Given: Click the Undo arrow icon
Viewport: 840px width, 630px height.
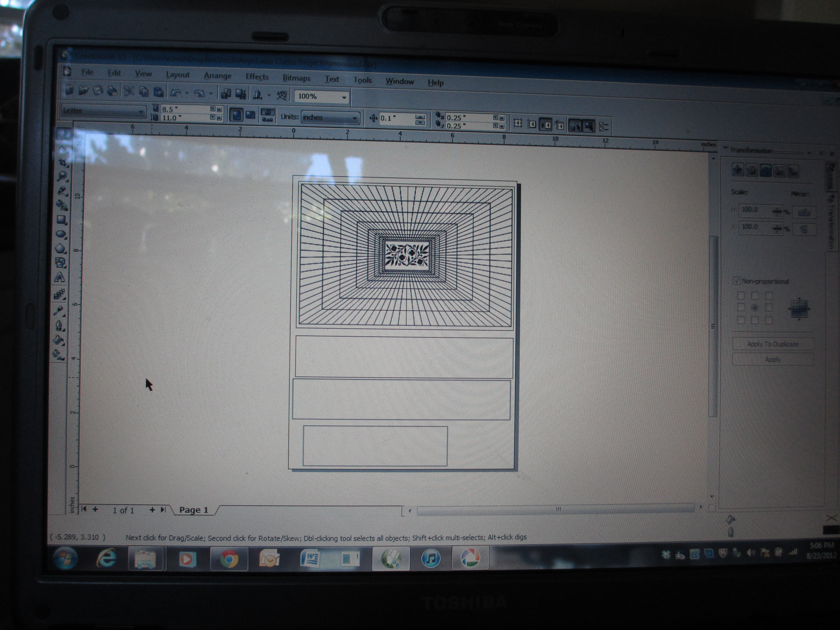Looking at the screenshot, I should pos(175,92).
